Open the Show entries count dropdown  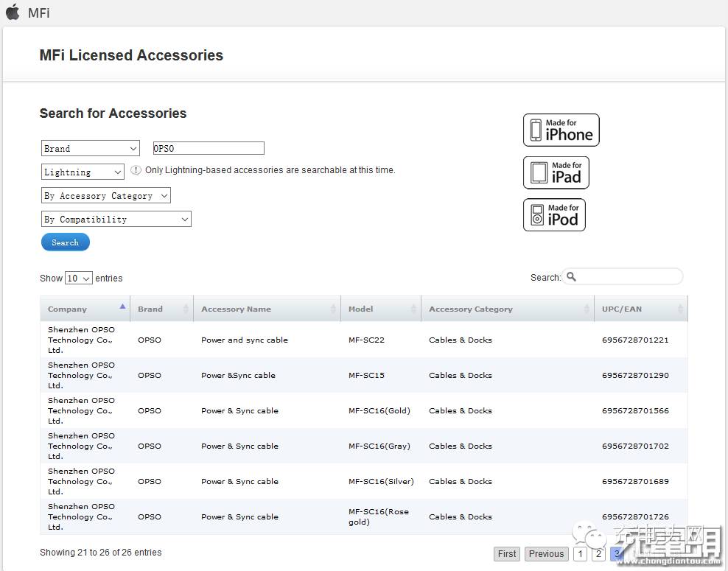[x=78, y=278]
